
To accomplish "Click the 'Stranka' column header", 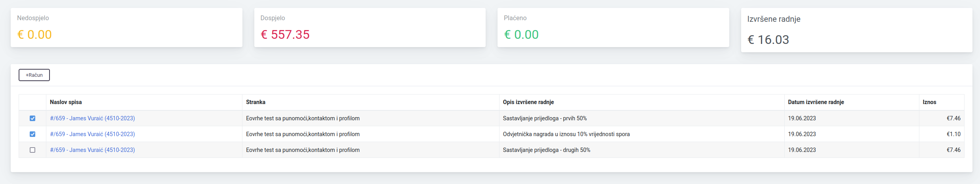I will 255,102.
